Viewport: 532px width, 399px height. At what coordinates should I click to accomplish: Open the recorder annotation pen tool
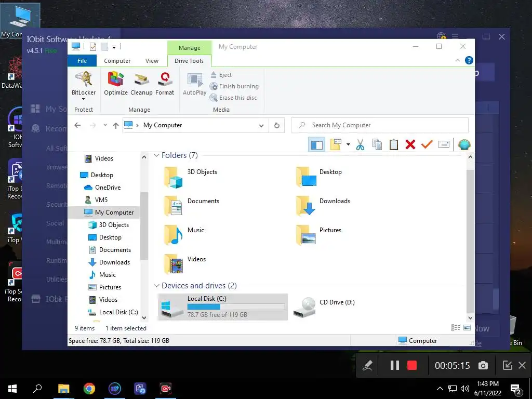coord(368,365)
